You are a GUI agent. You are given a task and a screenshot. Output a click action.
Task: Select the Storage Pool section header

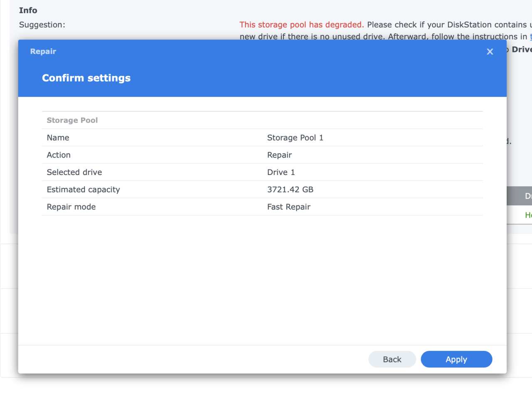pyautogui.click(x=72, y=120)
